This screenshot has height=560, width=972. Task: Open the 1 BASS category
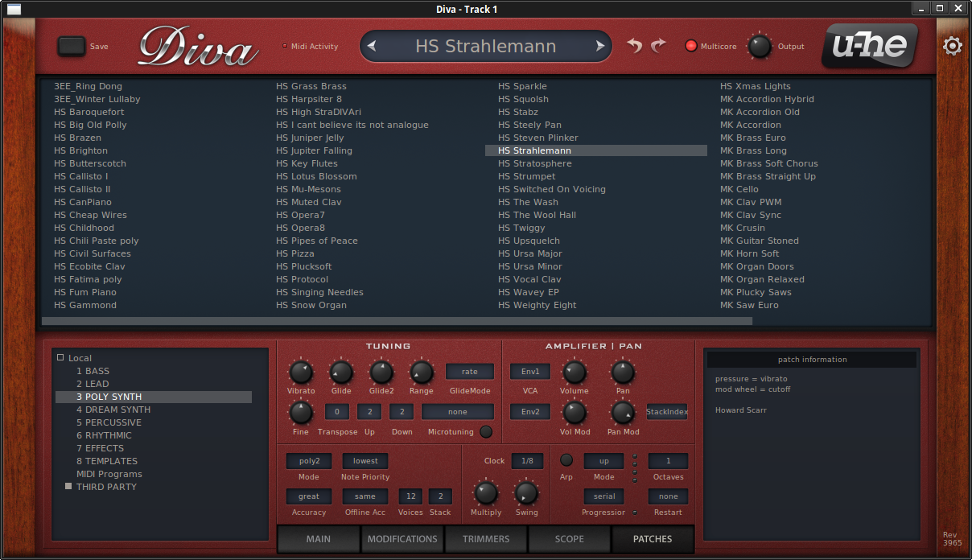coord(93,371)
